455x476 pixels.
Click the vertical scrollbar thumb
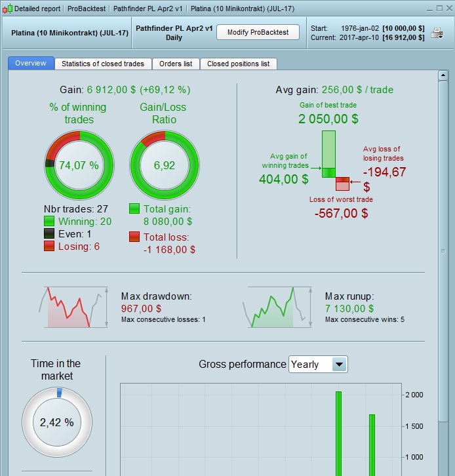tap(443, 250)
